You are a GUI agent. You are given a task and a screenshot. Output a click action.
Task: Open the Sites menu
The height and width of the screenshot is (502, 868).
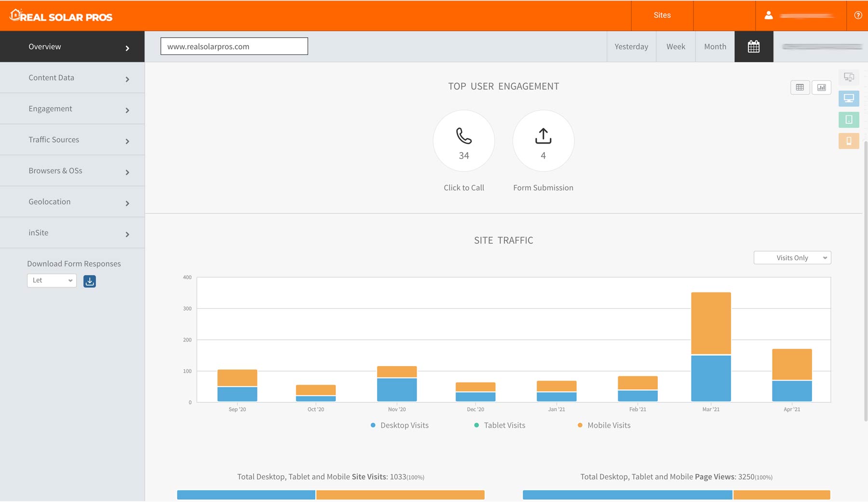tap(662, 15)
